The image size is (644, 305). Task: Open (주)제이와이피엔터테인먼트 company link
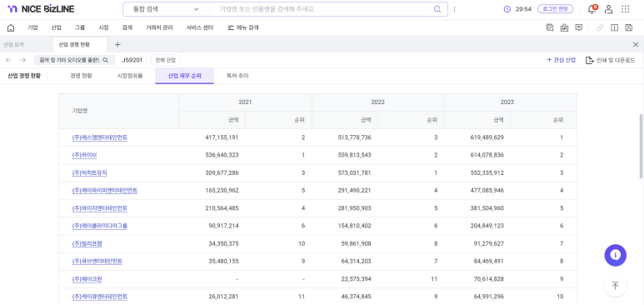105,191
